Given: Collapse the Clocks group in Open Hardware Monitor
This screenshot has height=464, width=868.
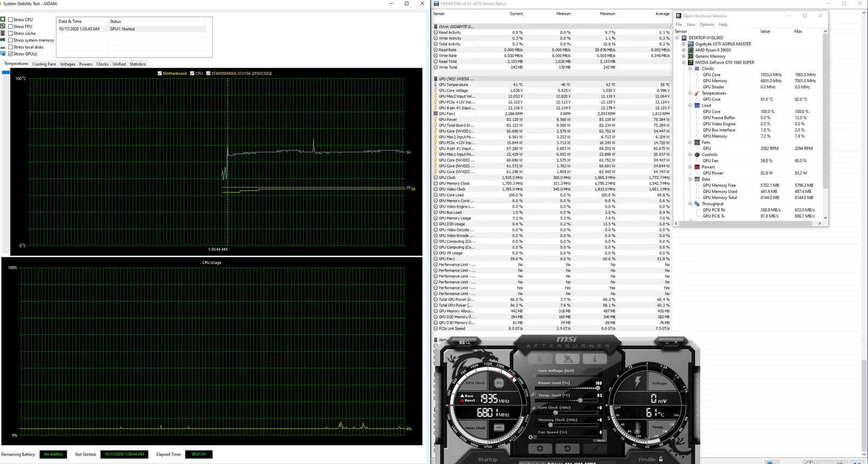Looking at the screenshot, I should pyautogui.click(x=690, y=68).
